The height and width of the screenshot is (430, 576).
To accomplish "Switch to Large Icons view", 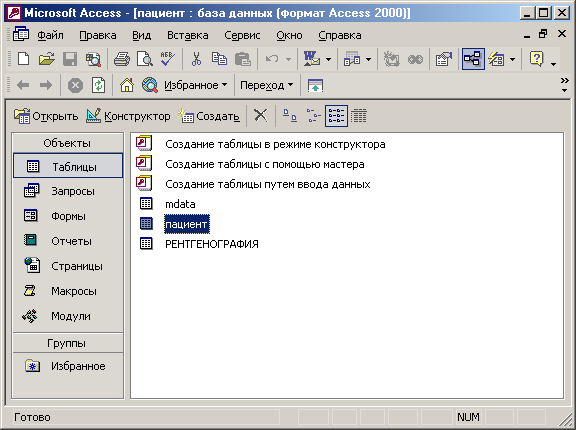I will 289,116.
